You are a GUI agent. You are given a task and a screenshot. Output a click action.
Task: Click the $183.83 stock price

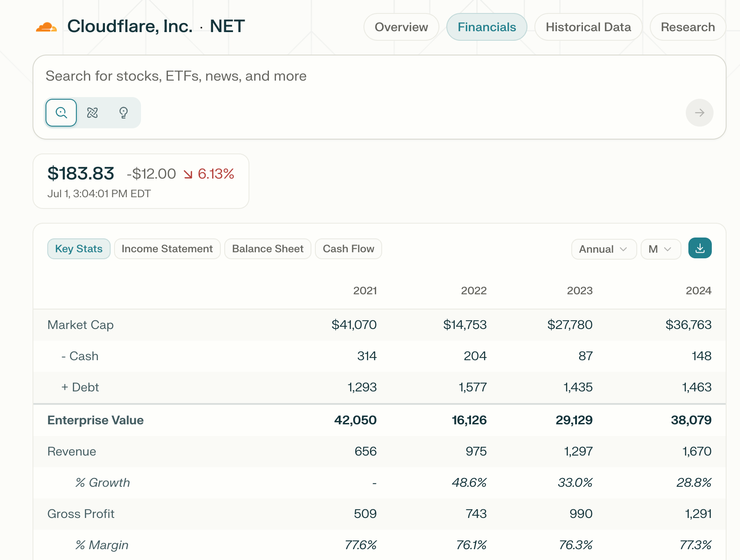pos(81,173)
